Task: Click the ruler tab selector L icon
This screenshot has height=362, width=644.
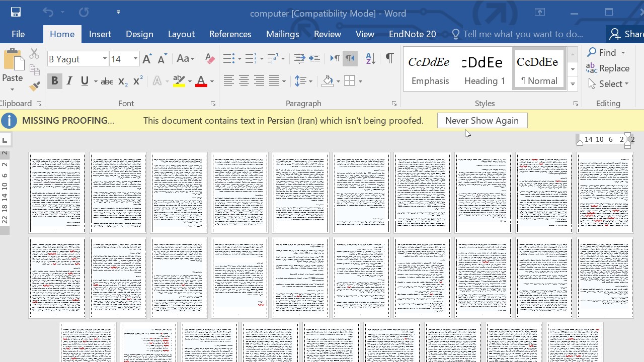Action: tap(5, 140)
